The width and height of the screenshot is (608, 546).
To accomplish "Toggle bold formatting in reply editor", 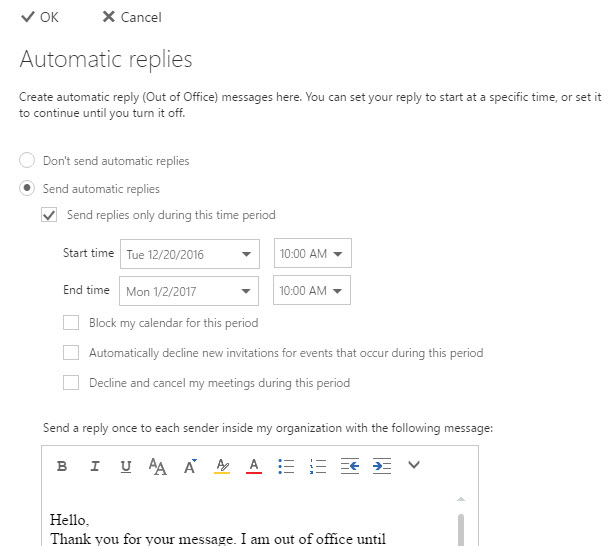I will [x=62, y=466].
